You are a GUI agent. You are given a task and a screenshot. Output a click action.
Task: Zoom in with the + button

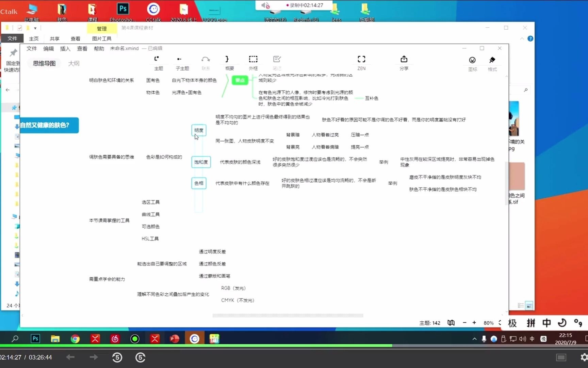[474, 323]
